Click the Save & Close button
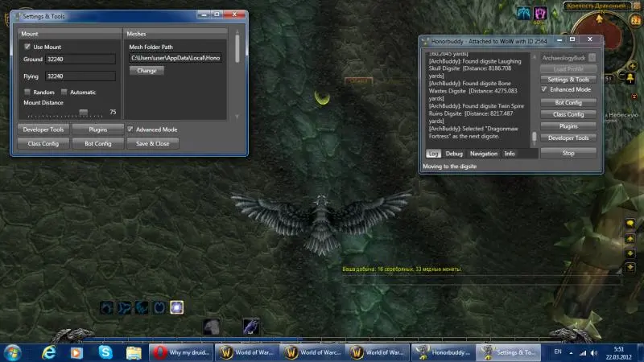 tap(152, 144)
